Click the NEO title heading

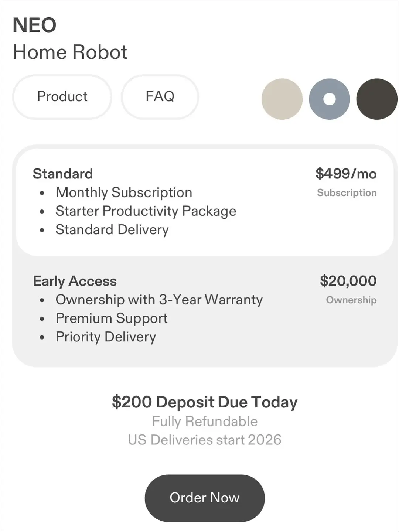tap(34, 25)
